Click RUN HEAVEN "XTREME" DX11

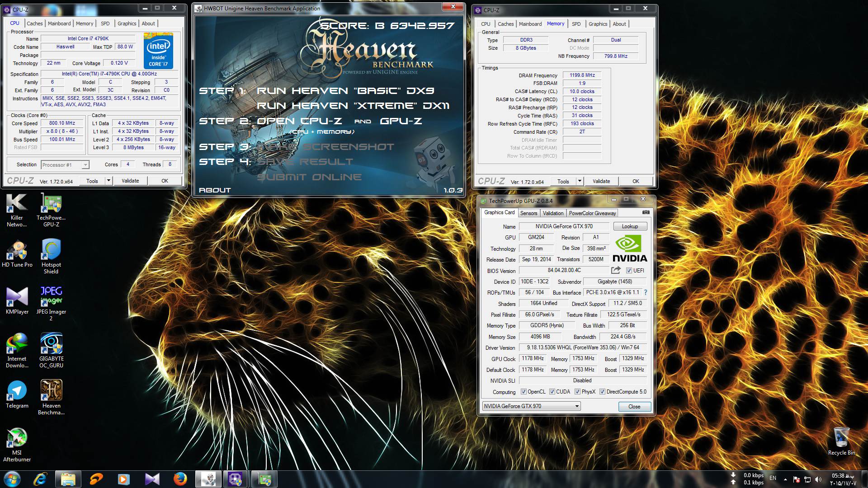pos(353,106)
